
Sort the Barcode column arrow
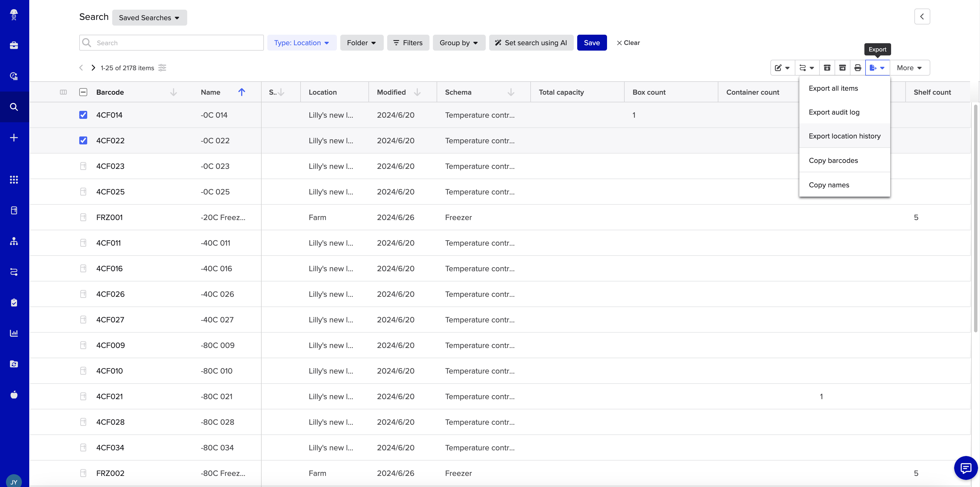[x=174, y=92]
